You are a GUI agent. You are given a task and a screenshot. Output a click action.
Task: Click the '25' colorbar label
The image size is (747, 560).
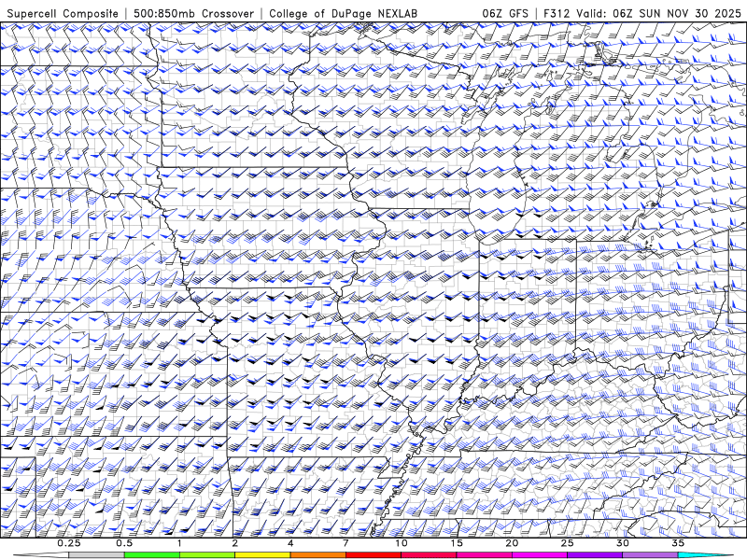(x=568, y=543)
